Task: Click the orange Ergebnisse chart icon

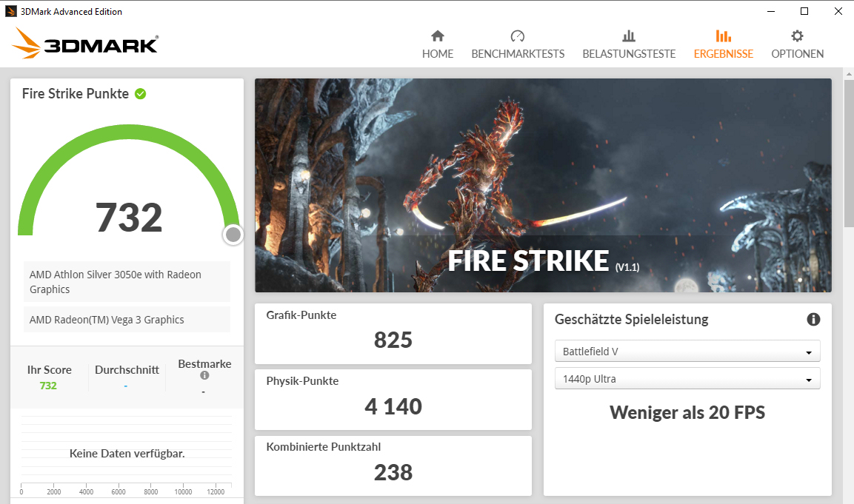Action: point(724,36)
